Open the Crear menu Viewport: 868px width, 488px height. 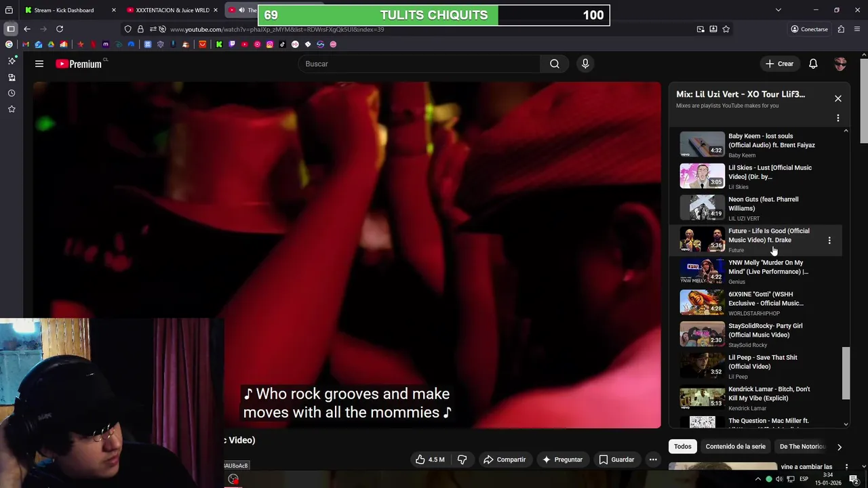[x=779, y=64]
